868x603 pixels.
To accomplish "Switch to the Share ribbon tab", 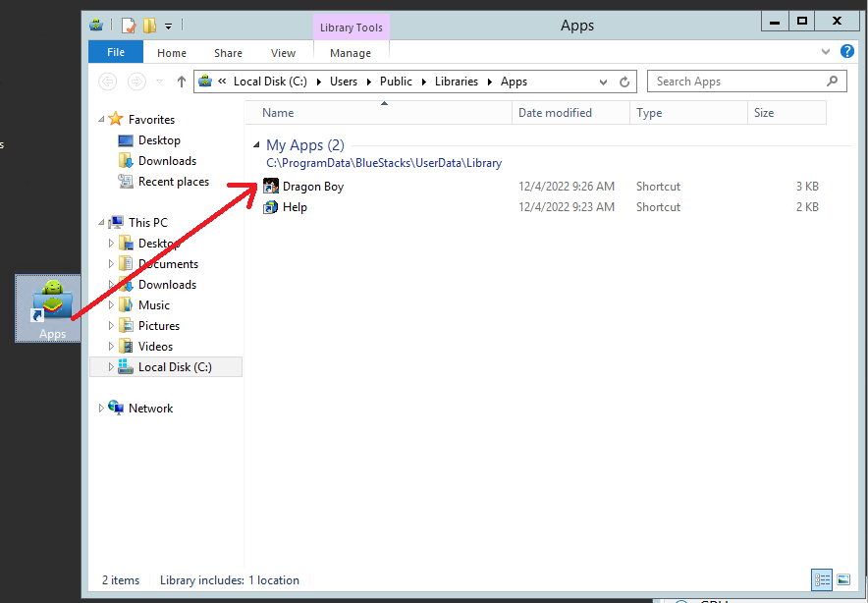I will click(x=228, y=53).
